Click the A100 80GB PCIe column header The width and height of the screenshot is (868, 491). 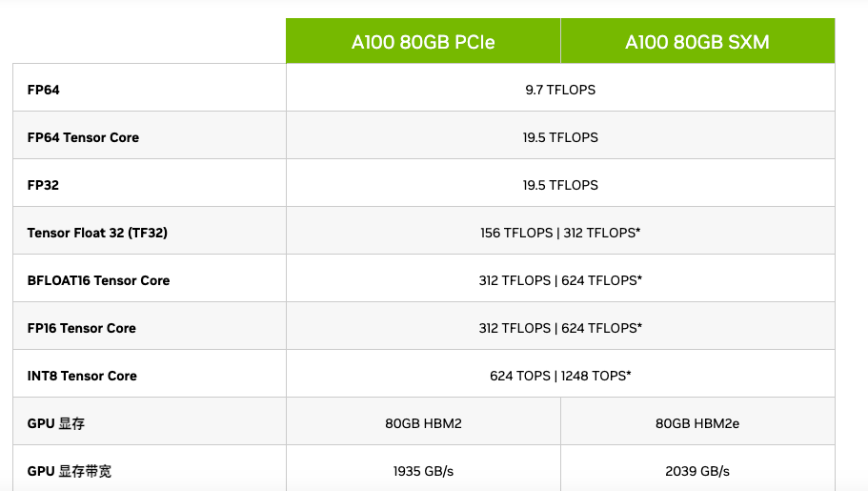coord(423,42)
